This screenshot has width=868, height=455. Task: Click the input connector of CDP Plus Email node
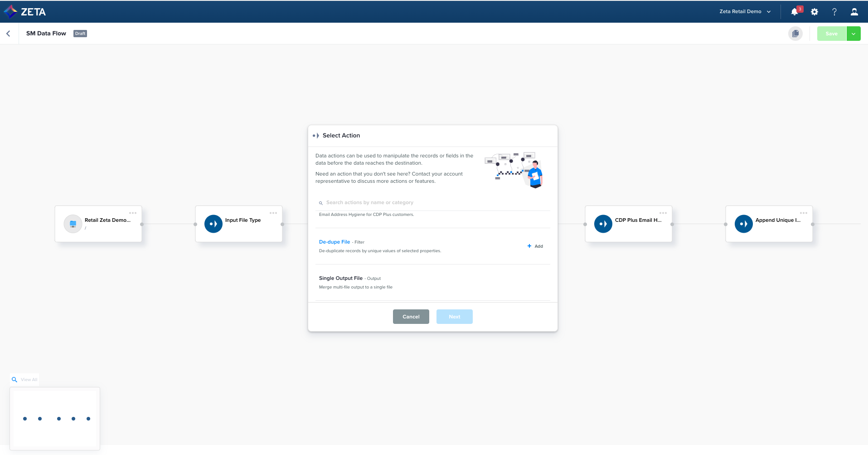[585, 224]
